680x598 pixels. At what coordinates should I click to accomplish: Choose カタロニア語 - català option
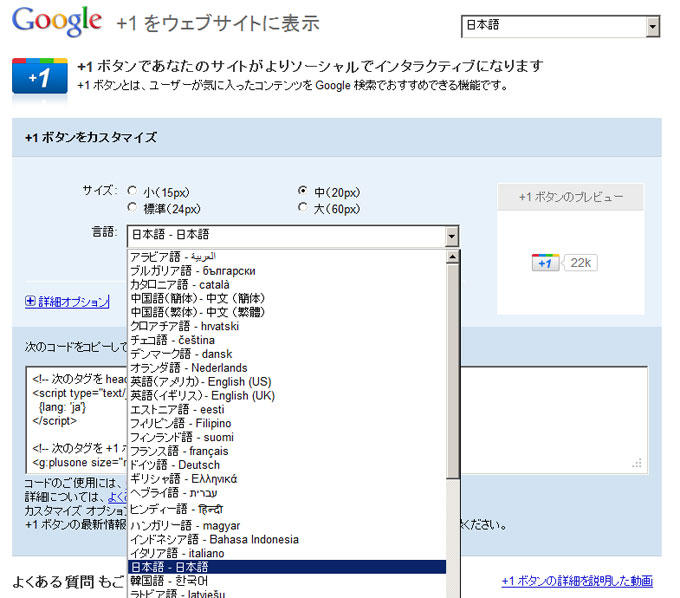pyautogui.click(x=287, y=284)
